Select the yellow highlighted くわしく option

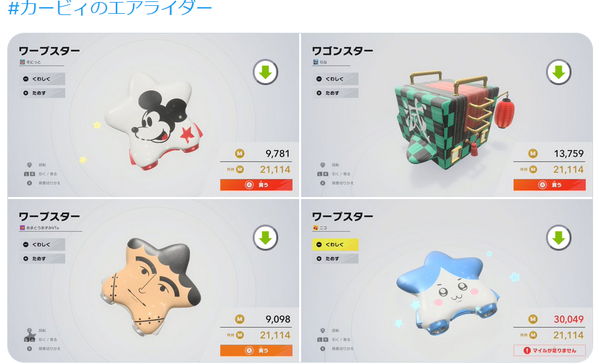coord(335,244)
